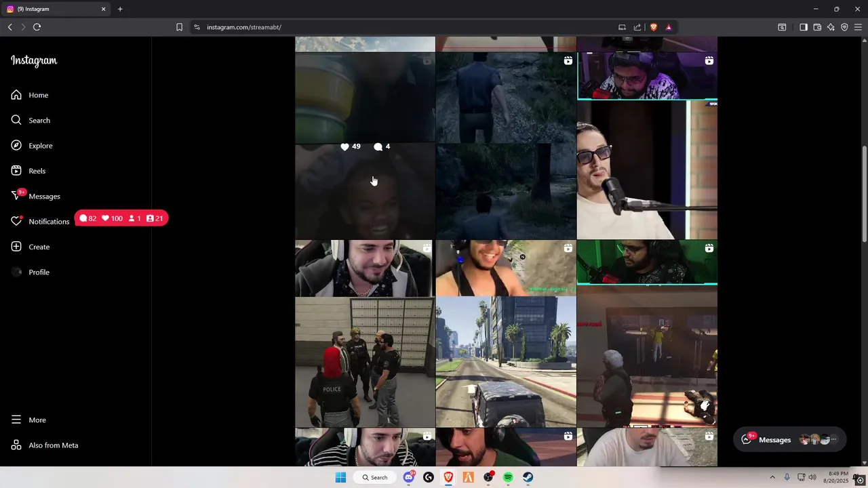This screenshot has height=488, width=868.
Task: Open floating Messages button at bottom right
Action: click(789, 440)
